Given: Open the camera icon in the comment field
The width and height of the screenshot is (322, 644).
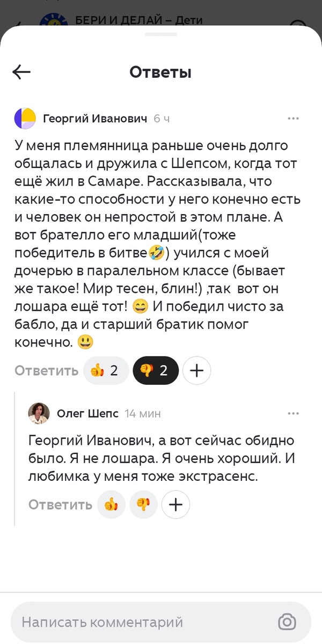Looking at the screenshot, I should tap(287, 622).
